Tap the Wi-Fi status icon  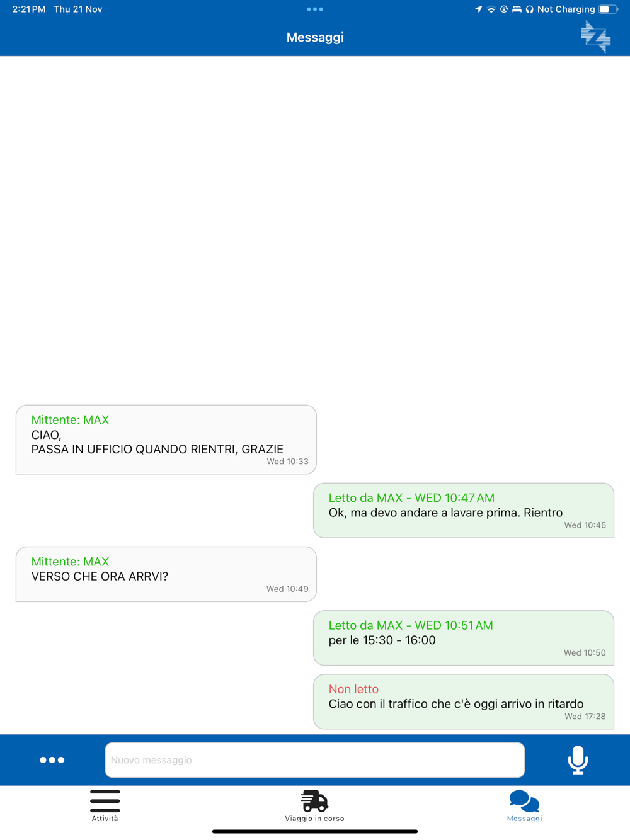coord(491,9)
